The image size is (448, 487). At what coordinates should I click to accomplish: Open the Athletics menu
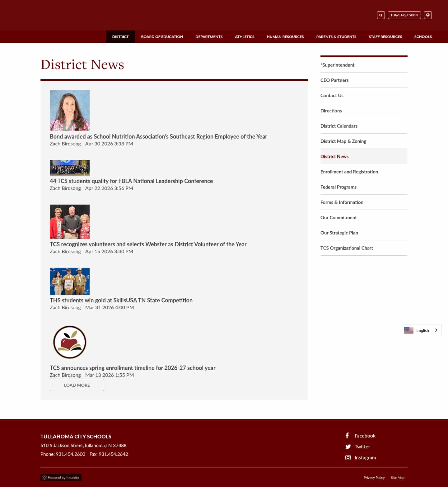point(245,37)
